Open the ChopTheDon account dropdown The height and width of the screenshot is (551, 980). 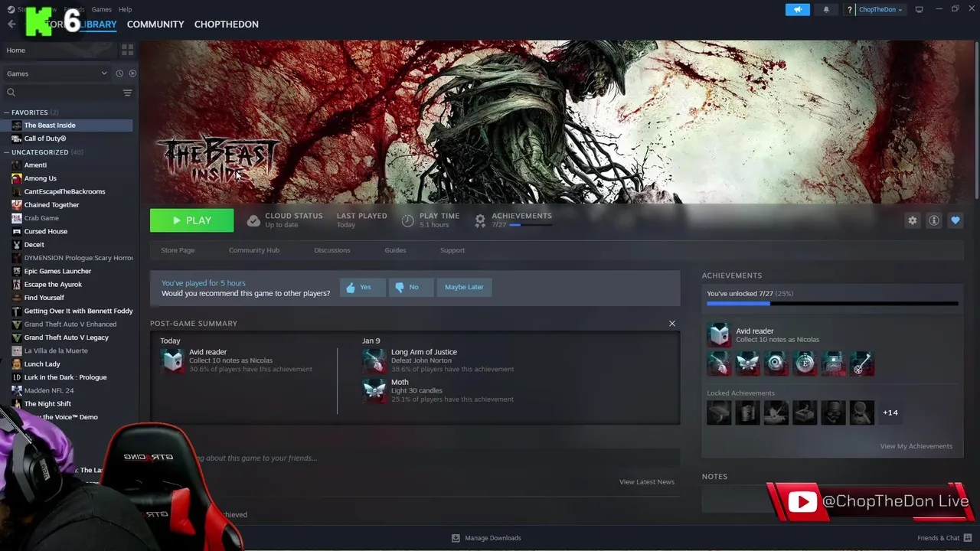click(880, 9)
